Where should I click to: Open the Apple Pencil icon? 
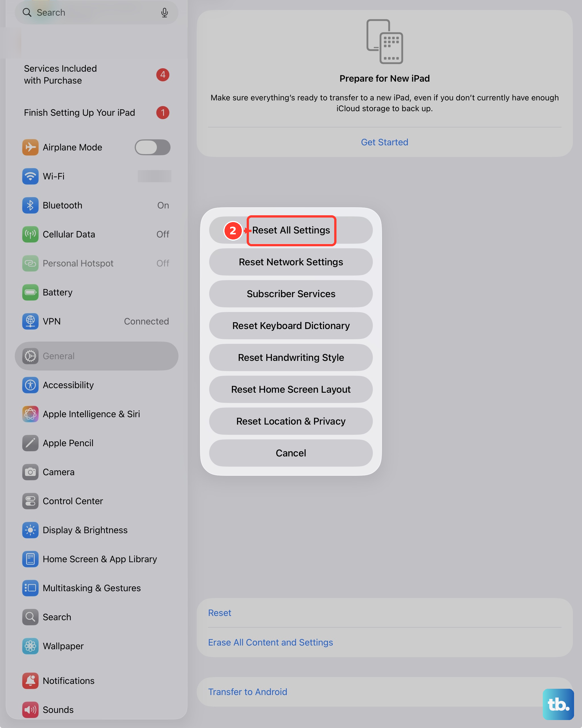click(30, 443)
